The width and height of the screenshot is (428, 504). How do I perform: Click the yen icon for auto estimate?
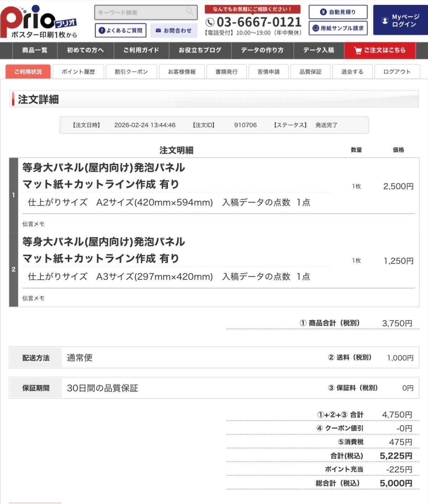click(323, 12)
